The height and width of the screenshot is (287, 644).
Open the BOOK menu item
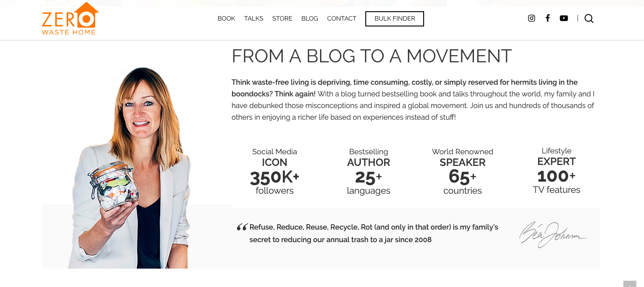pyautogui.click(x=226, y=18)
